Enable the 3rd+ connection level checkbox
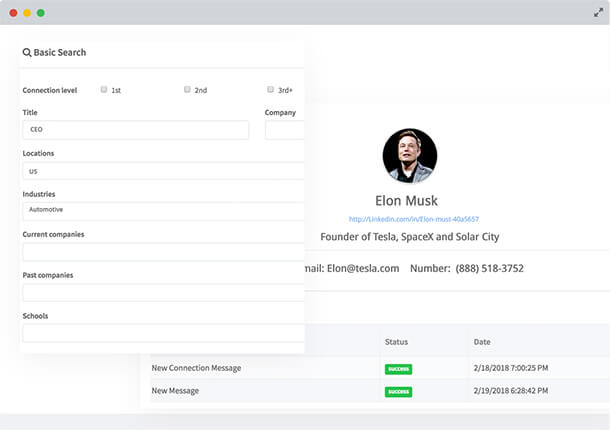The height and width of the screenshot is (430, 610). 270,90
